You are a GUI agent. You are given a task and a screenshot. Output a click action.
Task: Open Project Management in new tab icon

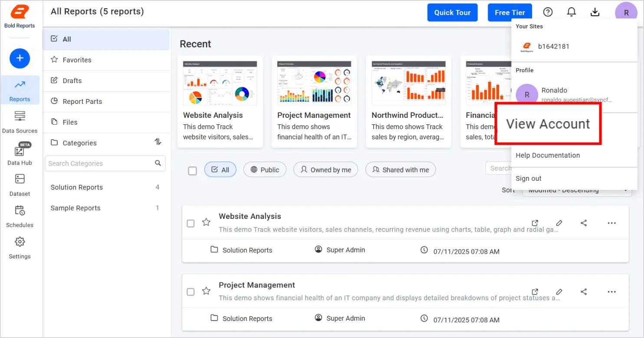point(535,292)
